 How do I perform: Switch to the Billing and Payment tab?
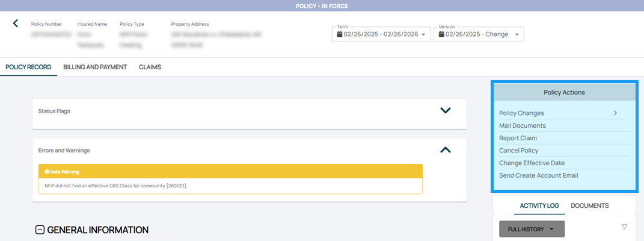(95, 67)
